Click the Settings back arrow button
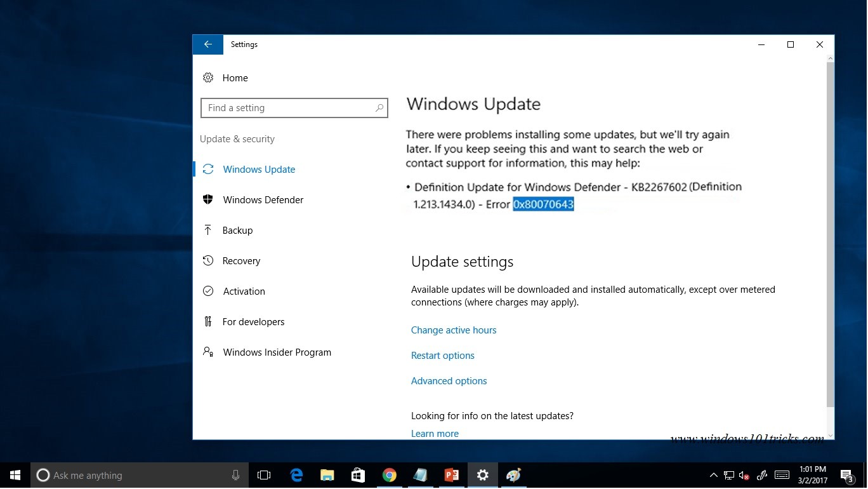The image size is (868, 489). click(x=207, y=44)
